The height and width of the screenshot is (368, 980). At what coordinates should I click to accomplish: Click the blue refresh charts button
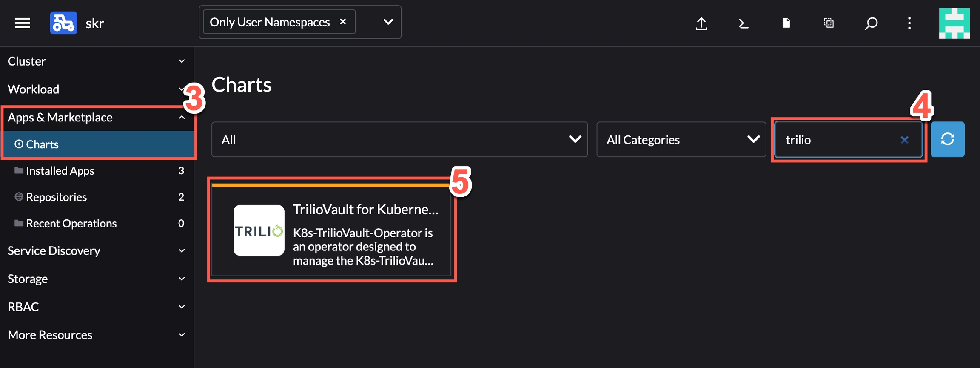(x=947, y=139)
